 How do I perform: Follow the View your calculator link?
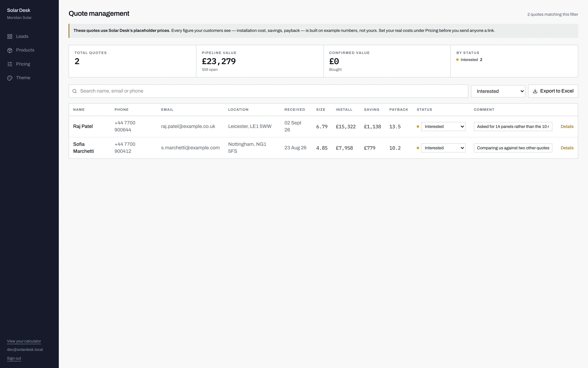(24, 341)
